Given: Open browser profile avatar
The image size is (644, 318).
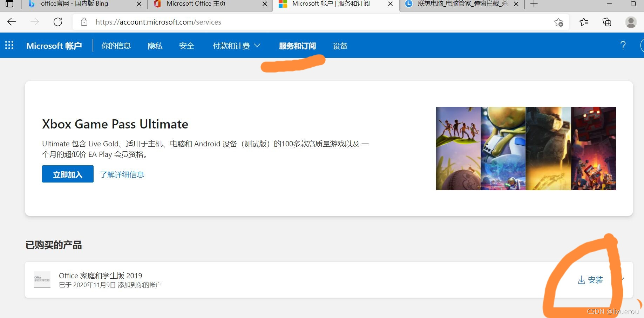Looking at the screenshot, I should pyautogui.click(x=631, y=22).
